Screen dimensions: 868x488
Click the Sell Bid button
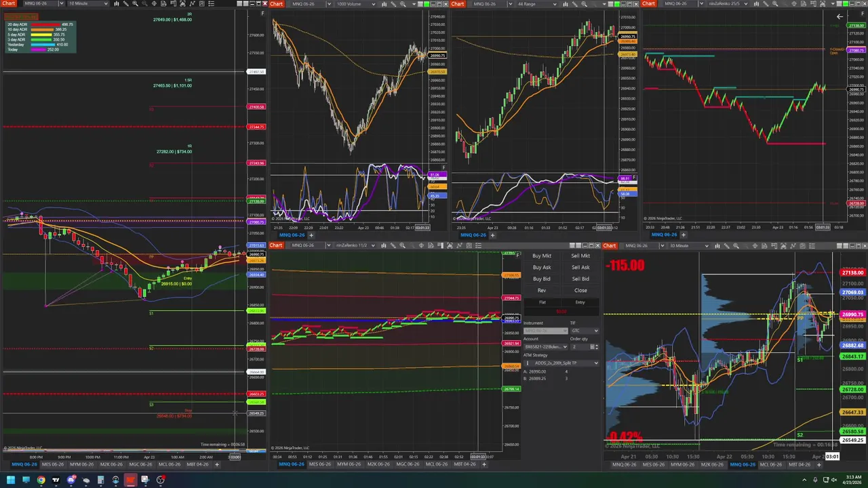[580, 279]
